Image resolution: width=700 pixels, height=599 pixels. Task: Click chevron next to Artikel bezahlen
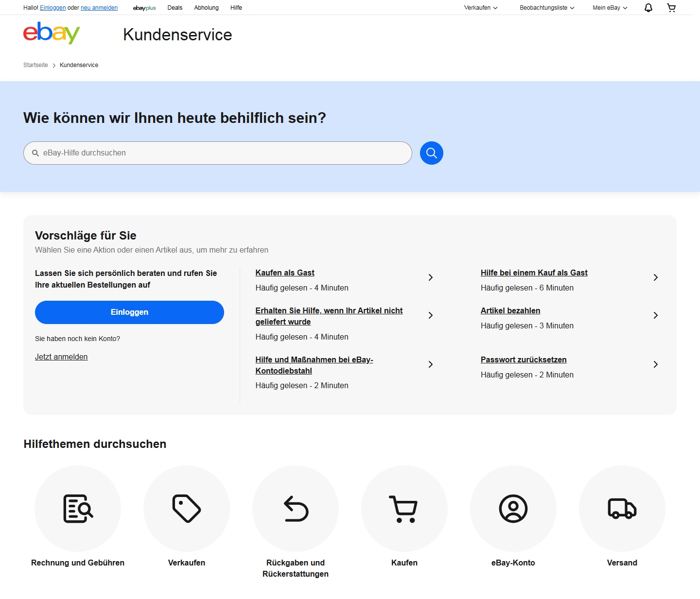(656, 315)
